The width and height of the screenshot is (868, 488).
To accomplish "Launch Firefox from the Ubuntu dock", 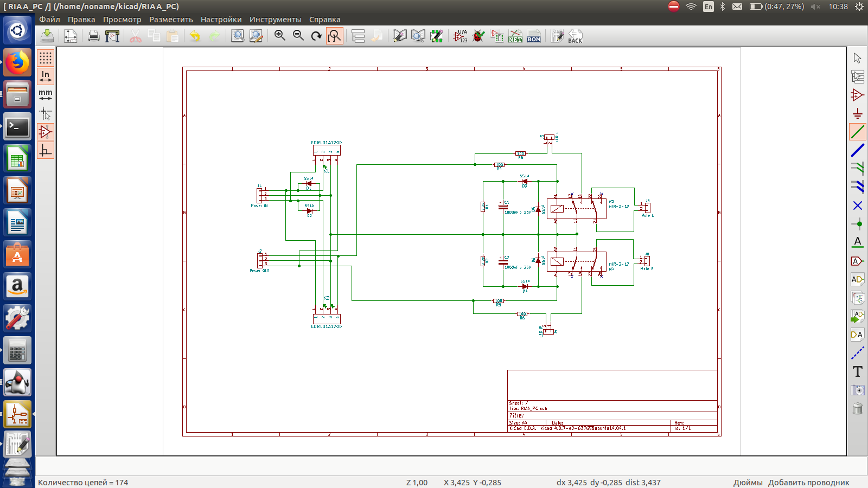I will 17,63.
